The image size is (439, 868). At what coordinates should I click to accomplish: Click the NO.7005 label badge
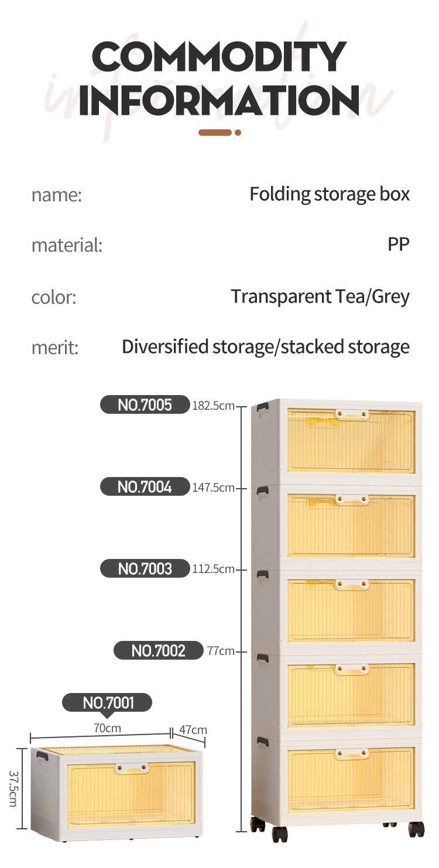145,404
